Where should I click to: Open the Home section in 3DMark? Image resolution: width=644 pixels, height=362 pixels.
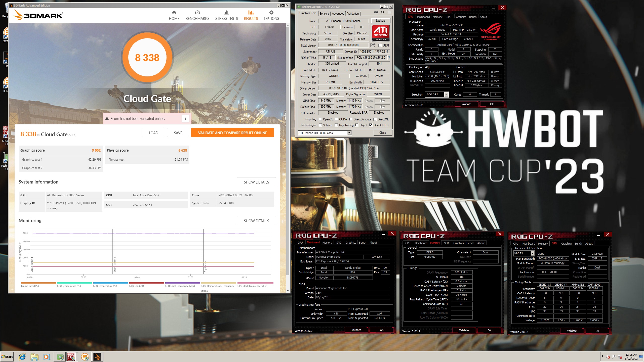point(174,15)
